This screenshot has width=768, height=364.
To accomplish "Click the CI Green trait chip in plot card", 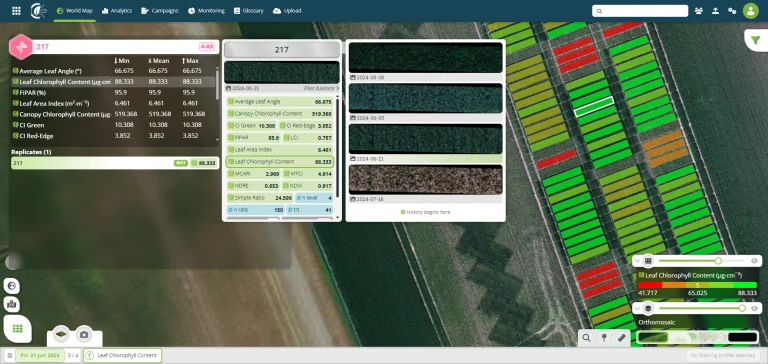I will point(252,125).
